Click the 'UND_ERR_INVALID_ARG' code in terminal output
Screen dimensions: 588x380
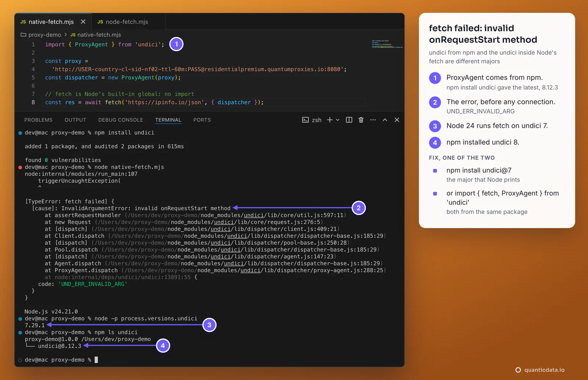93,284
